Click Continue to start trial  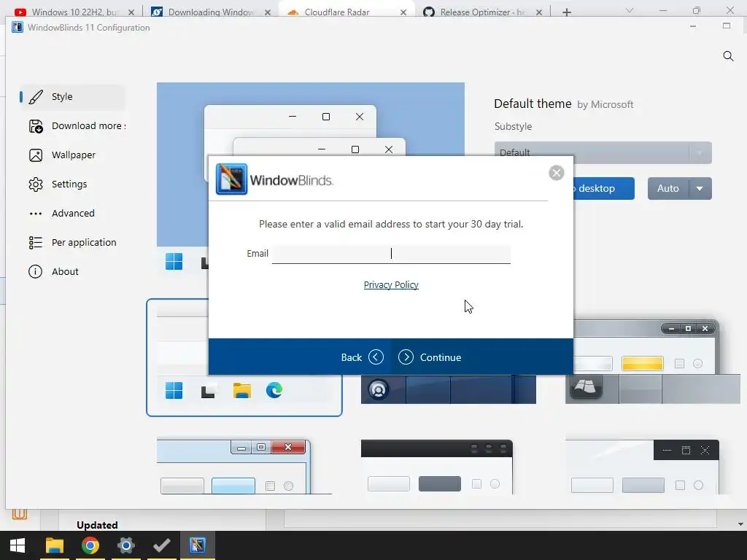tap(430, 357)
